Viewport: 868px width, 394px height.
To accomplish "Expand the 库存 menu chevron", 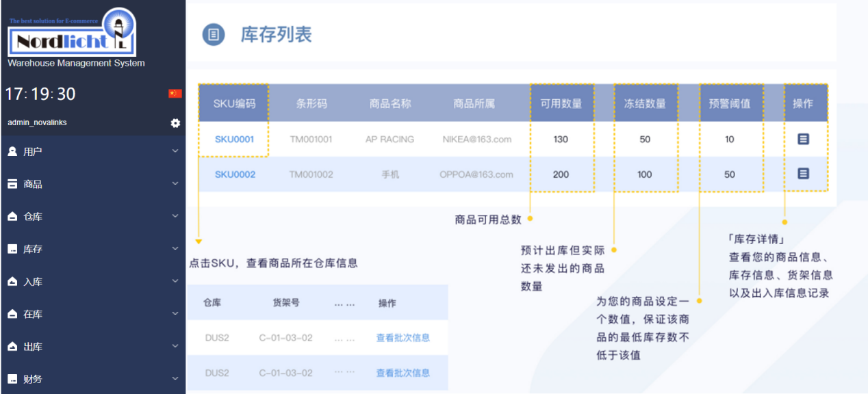I will [175, 248].
